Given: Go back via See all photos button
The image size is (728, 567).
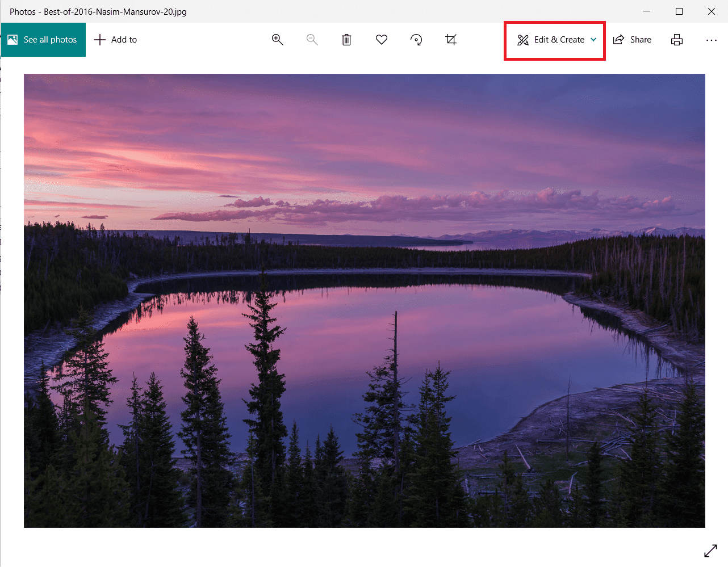Looking at the screenshot, I should tap(44, 40).
